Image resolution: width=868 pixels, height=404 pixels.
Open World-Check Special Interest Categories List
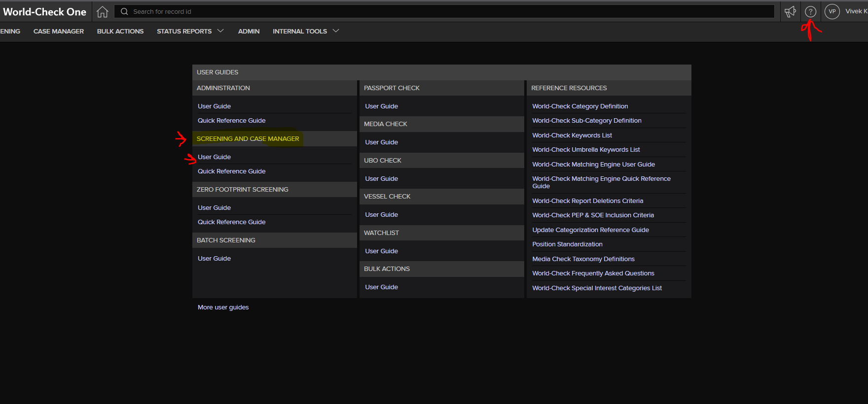tap(597, 288)
